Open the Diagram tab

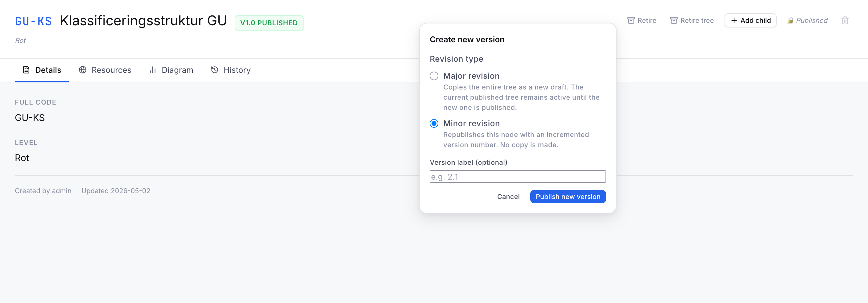[x=171, y=70]
